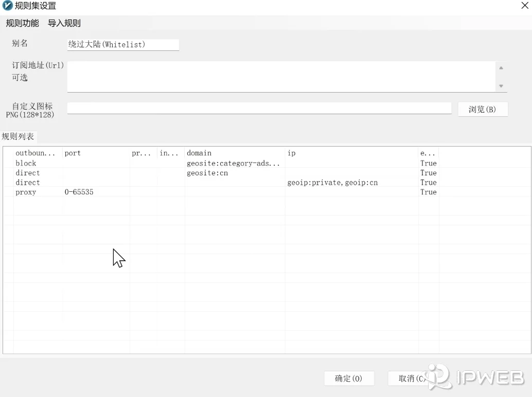Close the 规则集设置 window
Screen dimensions: 532x397
pyautogui.click(x=525, y=6)
